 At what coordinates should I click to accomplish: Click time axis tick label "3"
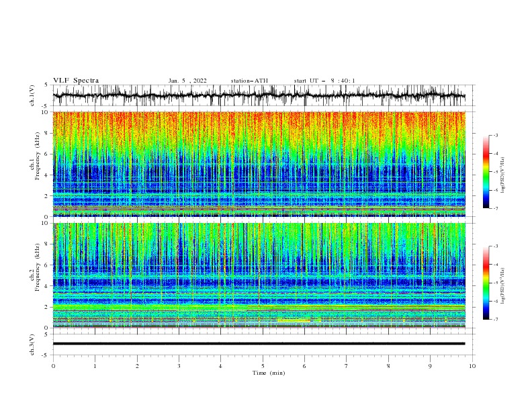click(179, 366)
